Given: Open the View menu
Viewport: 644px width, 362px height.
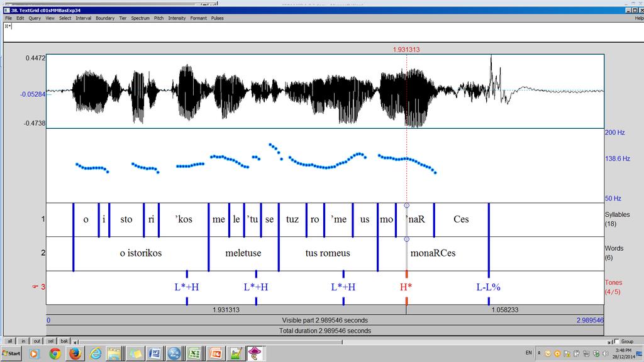Looking at the screenshot, I should tap(50, 18).
